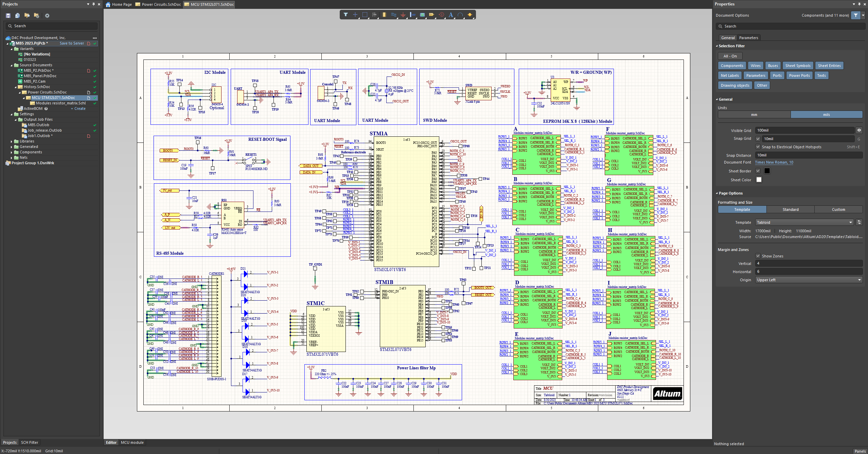Viewport: 868px width, 454px height.
Task: Collapse the Source Documents folder
Action: (x=12, y=65)
